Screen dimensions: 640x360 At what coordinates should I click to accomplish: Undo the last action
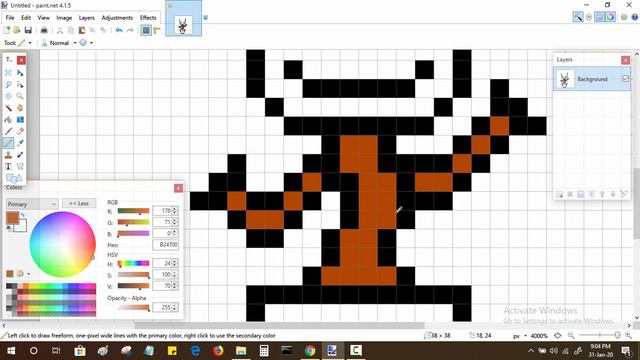(x=119, y=30)
